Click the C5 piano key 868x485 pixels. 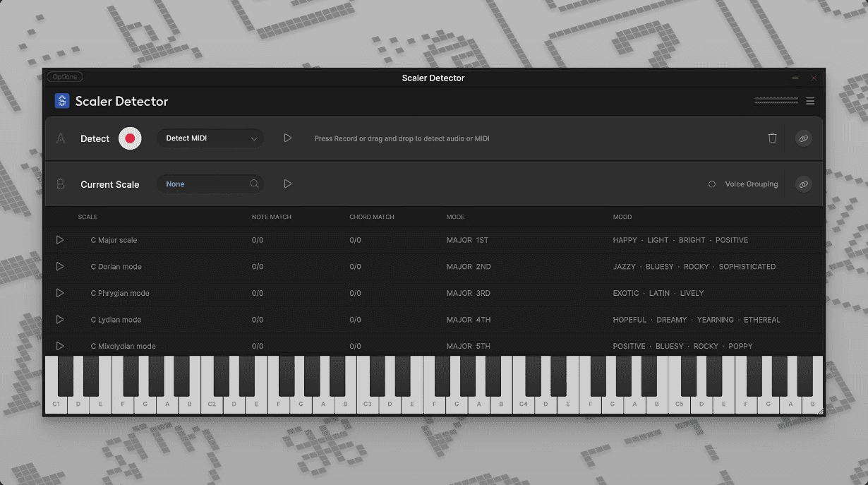point(679,405)
